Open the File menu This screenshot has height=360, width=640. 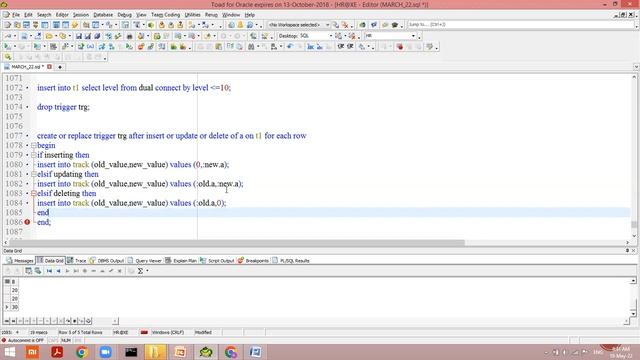click(16, 15)
